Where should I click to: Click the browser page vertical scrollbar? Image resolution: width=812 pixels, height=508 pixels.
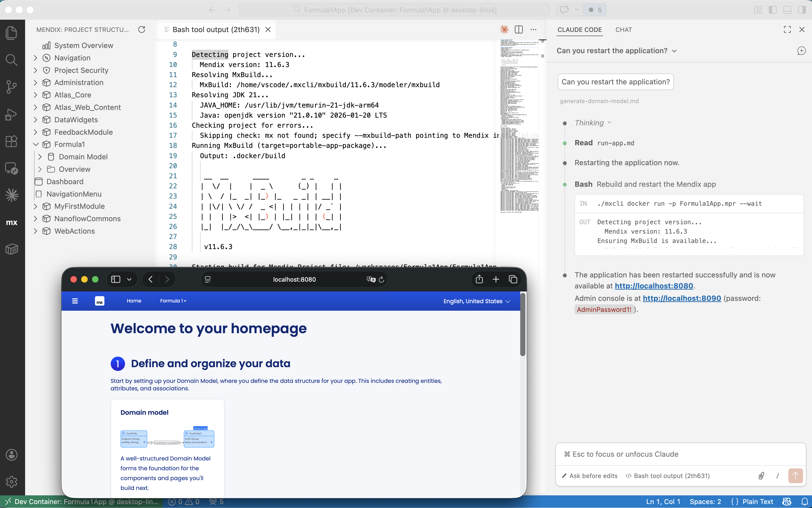[523, 325]
